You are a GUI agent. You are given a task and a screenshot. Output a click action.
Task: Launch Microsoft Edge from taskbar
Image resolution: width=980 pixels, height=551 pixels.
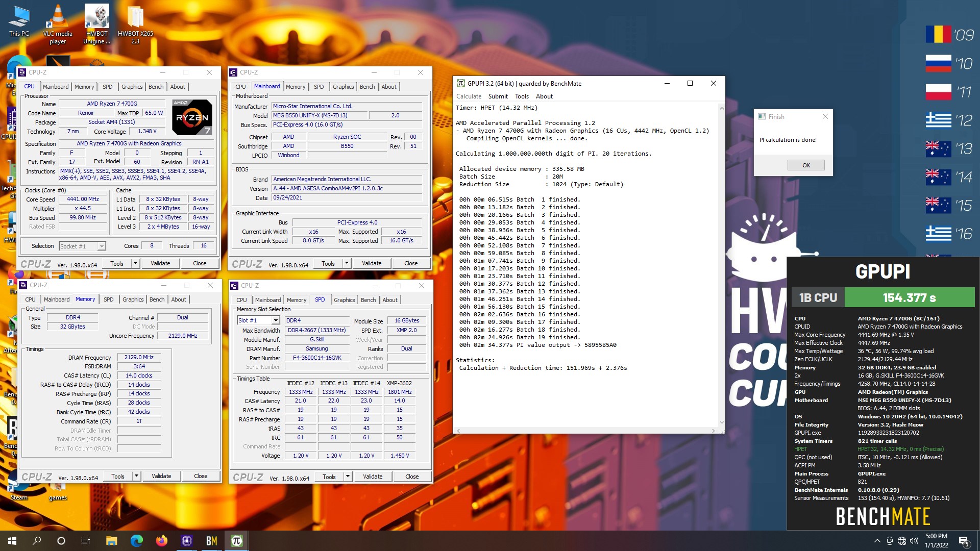[x=137, y=541]
